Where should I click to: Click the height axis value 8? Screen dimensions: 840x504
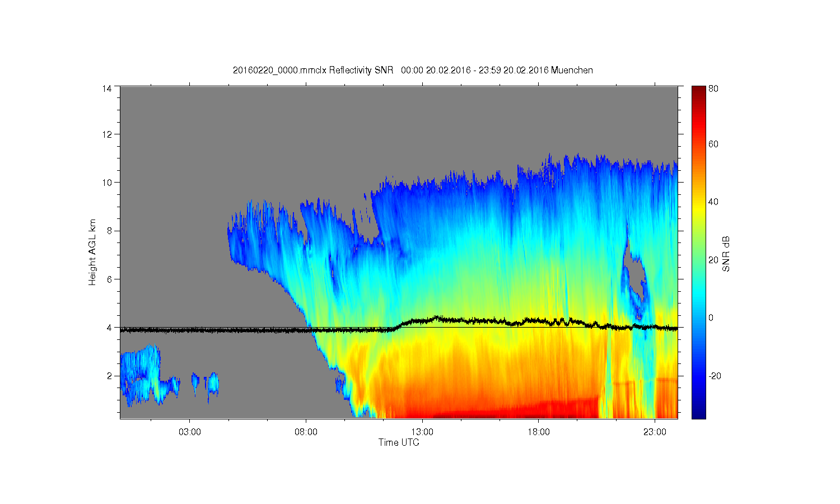coord(109,231)
